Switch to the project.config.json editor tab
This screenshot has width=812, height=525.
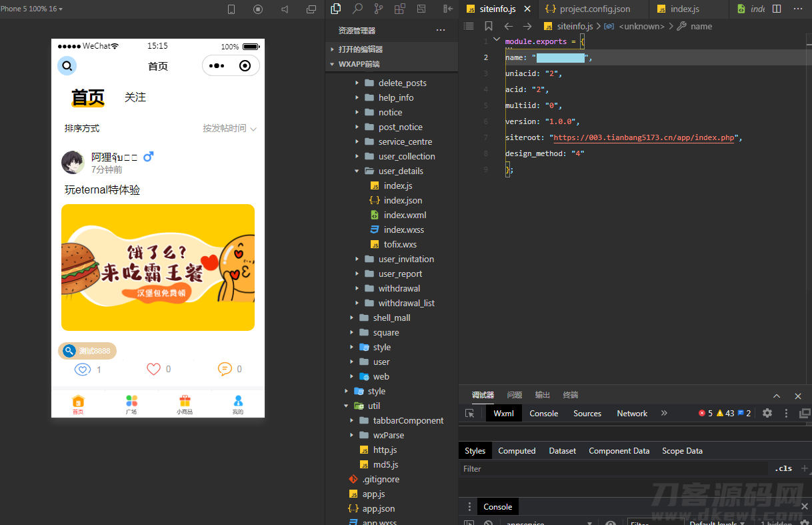[587, 9]
